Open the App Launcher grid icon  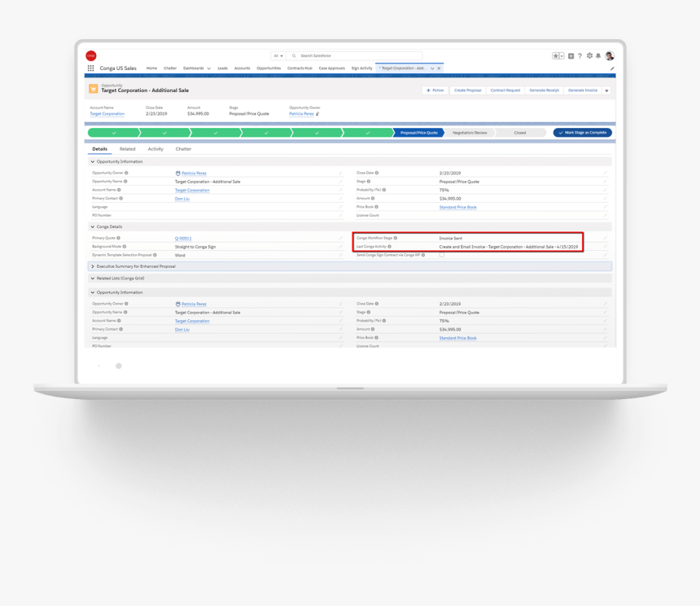click(91, 68)
